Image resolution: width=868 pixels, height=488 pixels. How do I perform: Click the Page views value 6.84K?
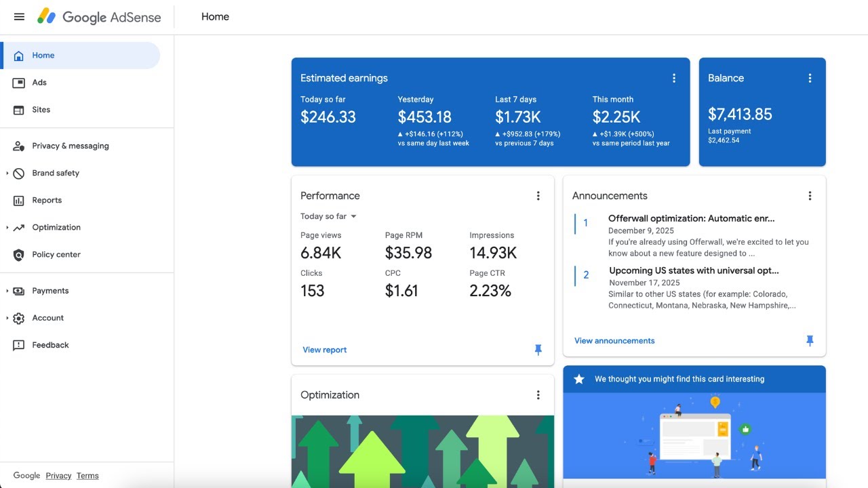click(321, 253)
